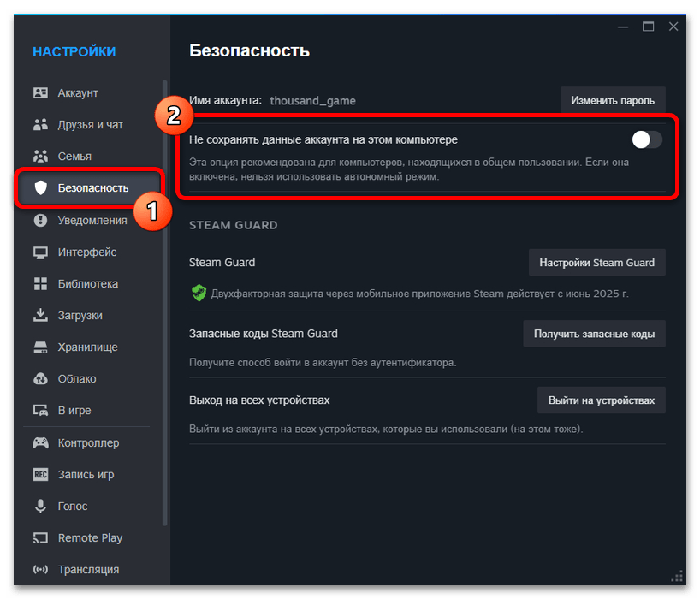The height and width of the screenshot is (599, 700).
Task: Click Получить запасные коды button
Action: pyautogui.click(x=594, y=334)
